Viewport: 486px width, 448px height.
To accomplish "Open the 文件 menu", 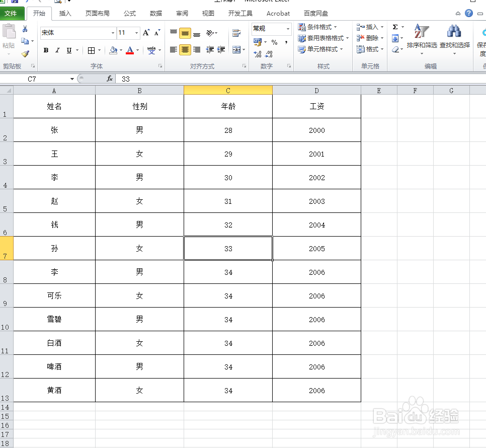I will 12,14.
